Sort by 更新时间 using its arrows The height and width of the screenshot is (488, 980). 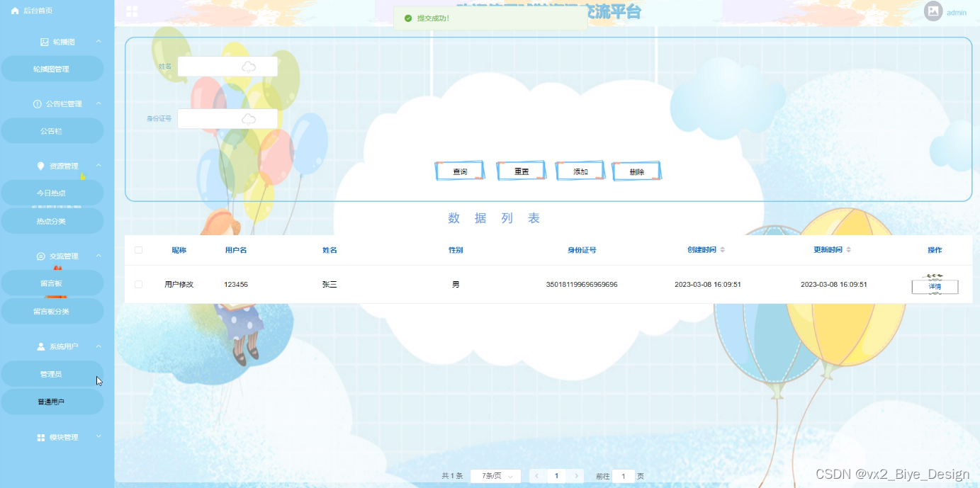(848, 250)
